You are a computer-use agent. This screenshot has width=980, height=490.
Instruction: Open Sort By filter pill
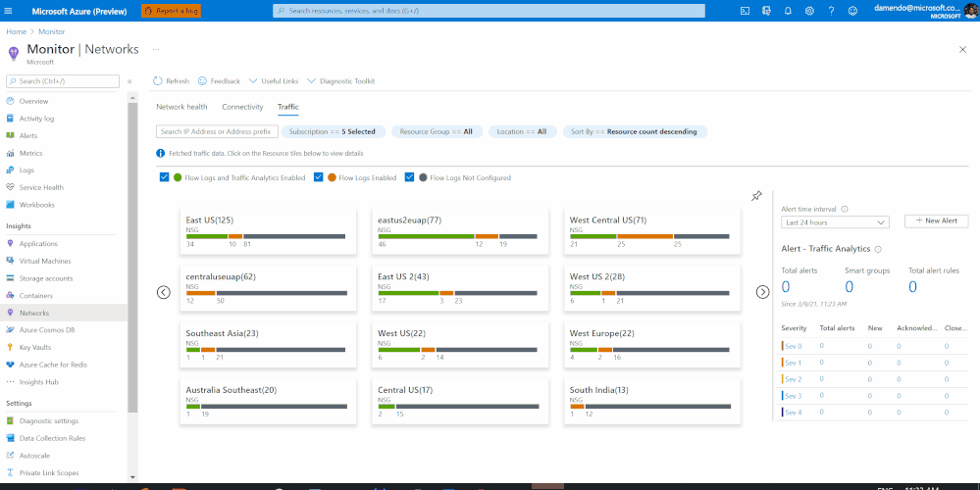point(635,131)
